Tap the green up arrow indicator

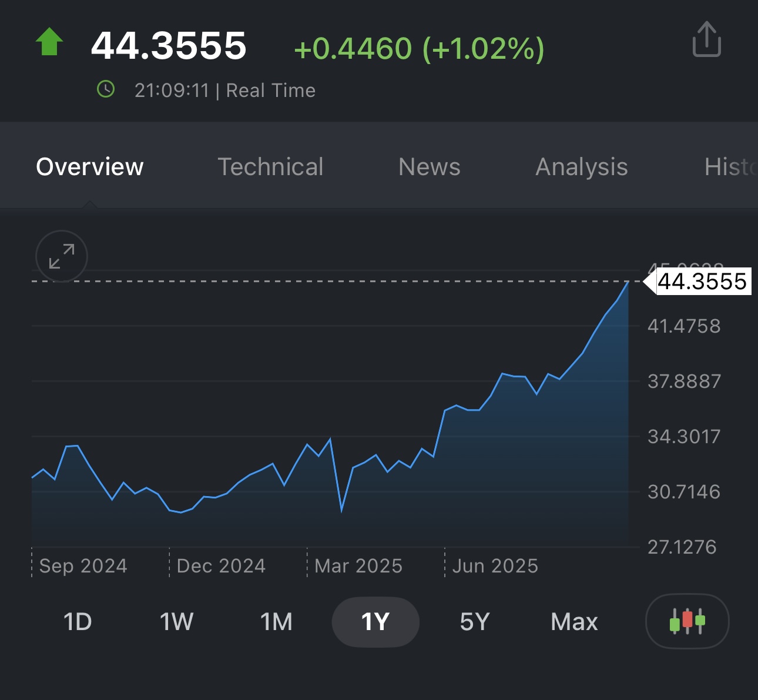(x=49, y=42)
